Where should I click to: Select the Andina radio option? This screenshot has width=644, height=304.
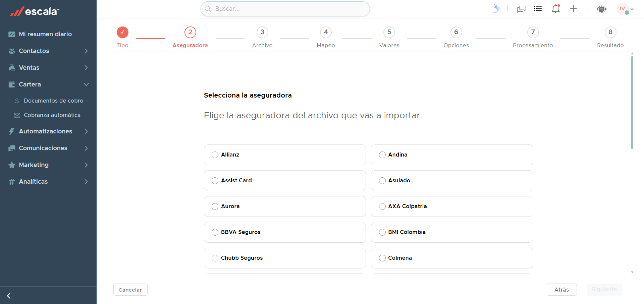382,155
